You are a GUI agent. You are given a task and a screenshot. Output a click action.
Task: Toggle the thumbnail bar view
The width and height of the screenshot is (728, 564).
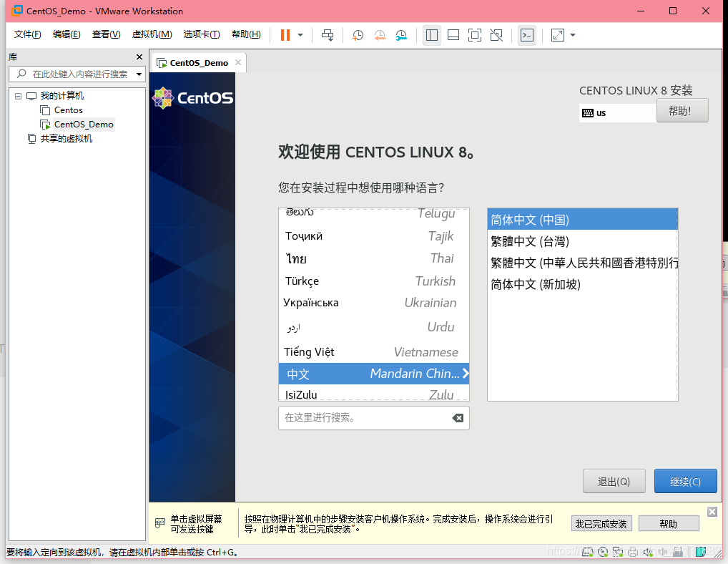pyautogui.click(x=453, y=35)
